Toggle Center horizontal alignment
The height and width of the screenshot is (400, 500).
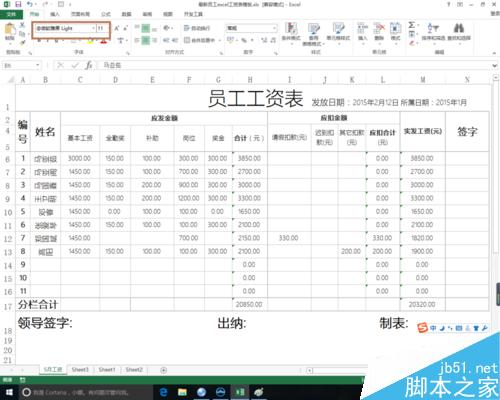click(x=146, y=40)
